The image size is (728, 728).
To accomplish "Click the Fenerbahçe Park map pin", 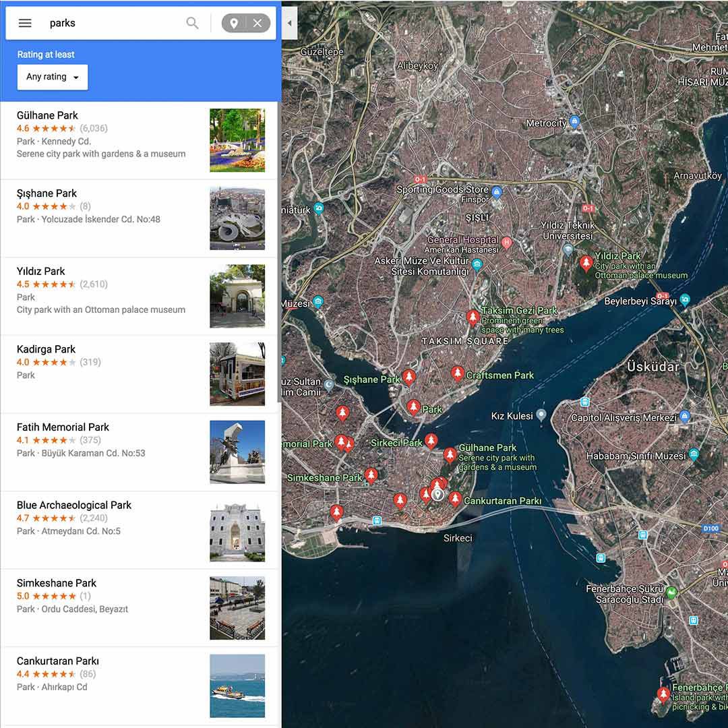I will [663, 695].
